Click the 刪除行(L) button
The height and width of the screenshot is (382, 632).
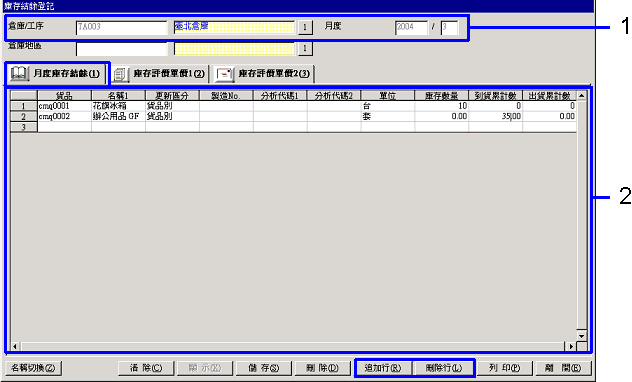click(444, 368)
